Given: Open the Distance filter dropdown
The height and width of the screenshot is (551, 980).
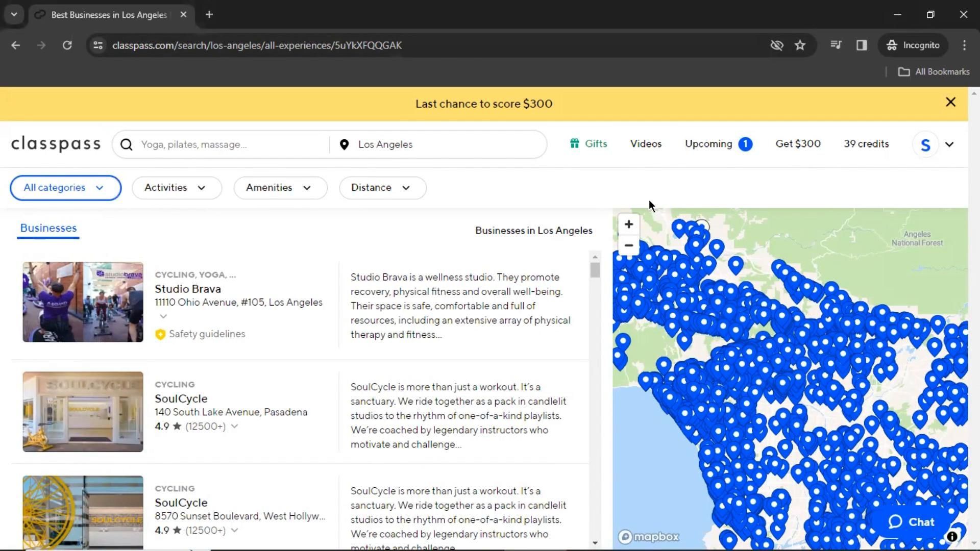Looking at the screenshot, I should click(382, 188).
